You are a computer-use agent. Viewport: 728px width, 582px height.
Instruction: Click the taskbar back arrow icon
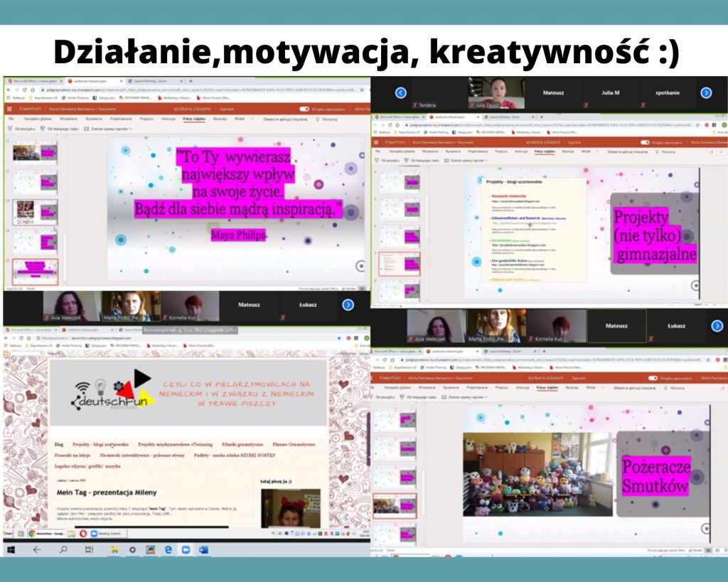[36, 549]
